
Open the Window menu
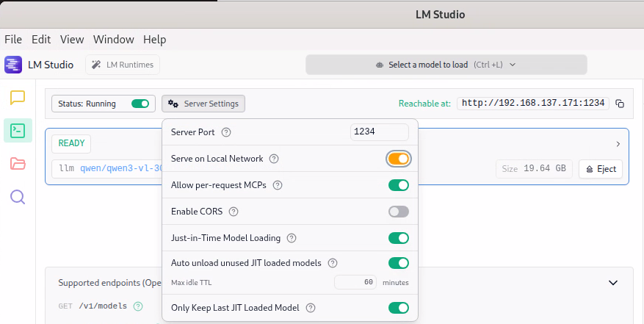tap(113, 40)
